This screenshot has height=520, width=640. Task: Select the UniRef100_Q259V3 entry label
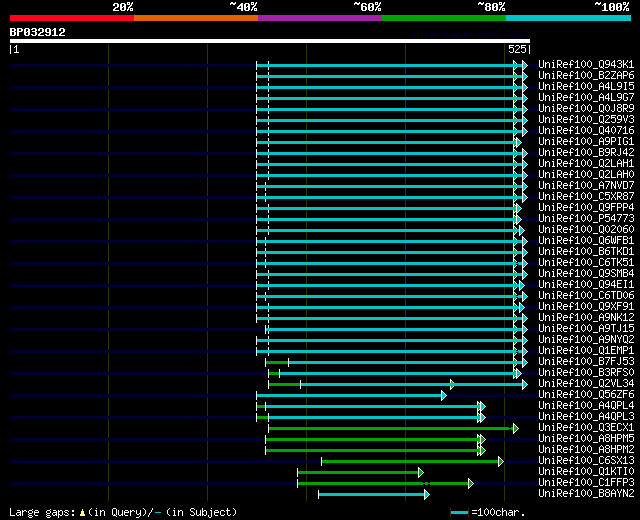(586, 120)
